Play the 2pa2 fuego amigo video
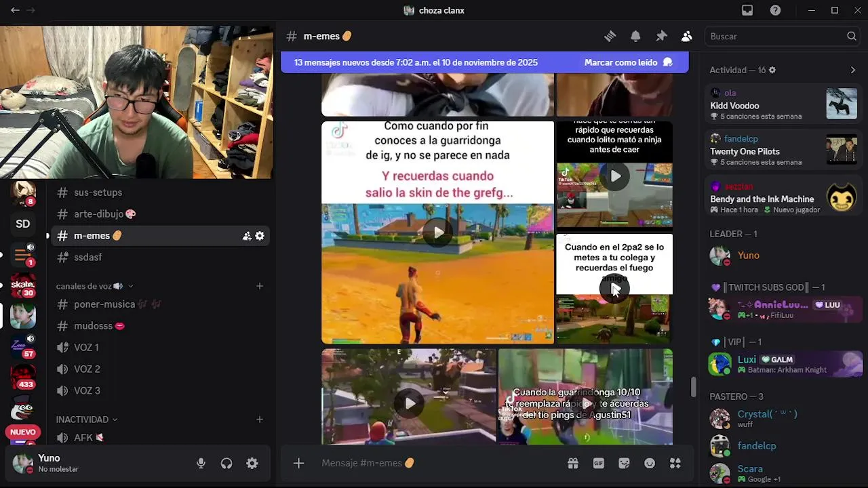Image resolution: width=868 pixels, height=488 pixels. point(614,289)
